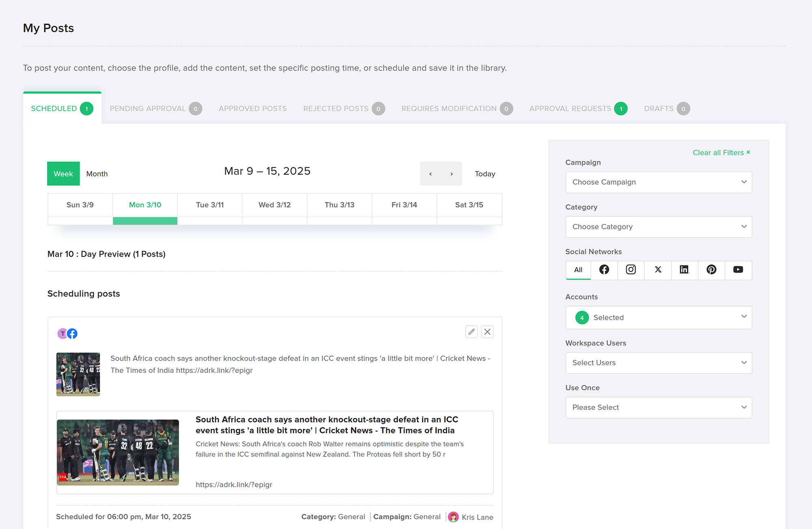Delete the scheduled post with X icon
The height and width of the screenshot is (529, 812).
[487, 332]
